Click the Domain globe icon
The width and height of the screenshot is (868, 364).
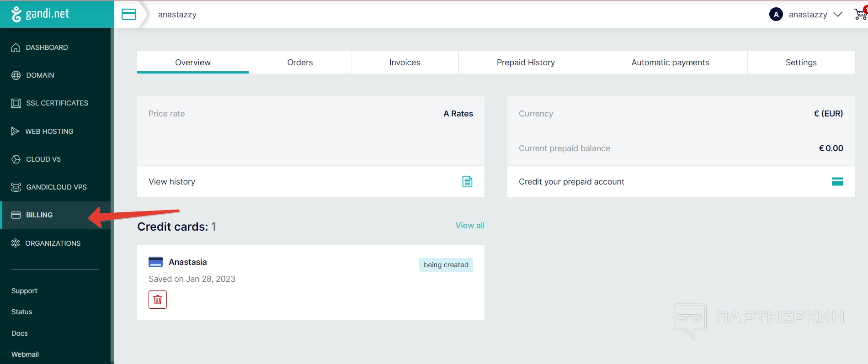click(16, 75)
